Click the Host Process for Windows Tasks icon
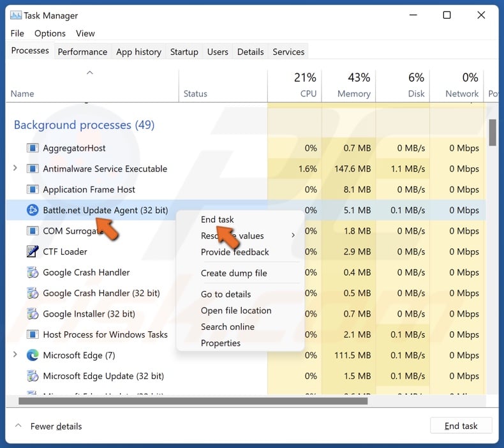The image size is (504, 448). click(33, 334)
